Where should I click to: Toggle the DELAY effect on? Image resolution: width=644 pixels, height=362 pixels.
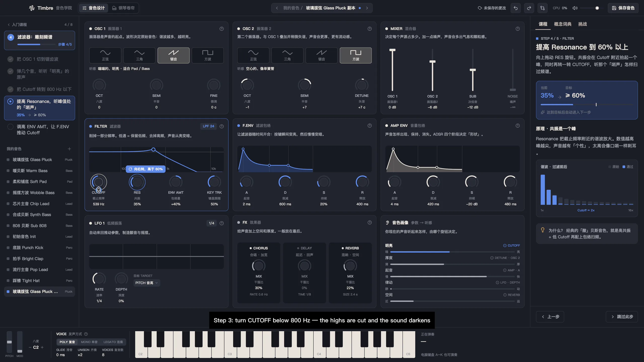pos(304,248)
